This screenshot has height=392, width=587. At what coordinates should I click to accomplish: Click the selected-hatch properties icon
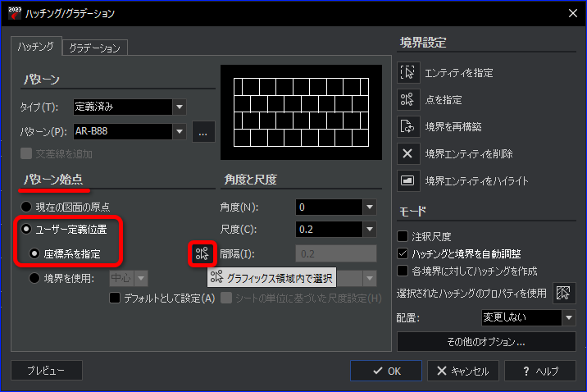pos(564,293)
